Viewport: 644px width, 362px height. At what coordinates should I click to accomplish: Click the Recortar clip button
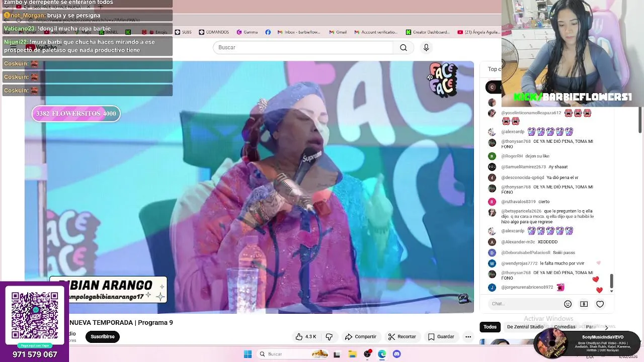[x=402, y=337]
